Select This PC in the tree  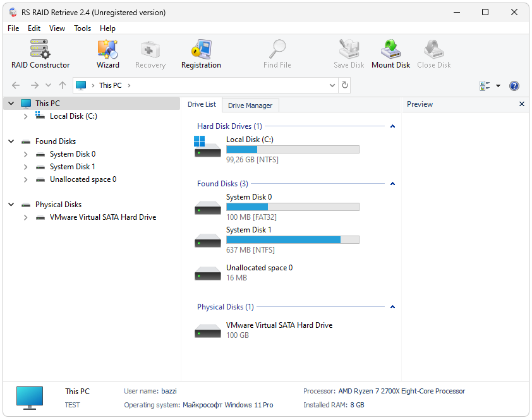47,103
